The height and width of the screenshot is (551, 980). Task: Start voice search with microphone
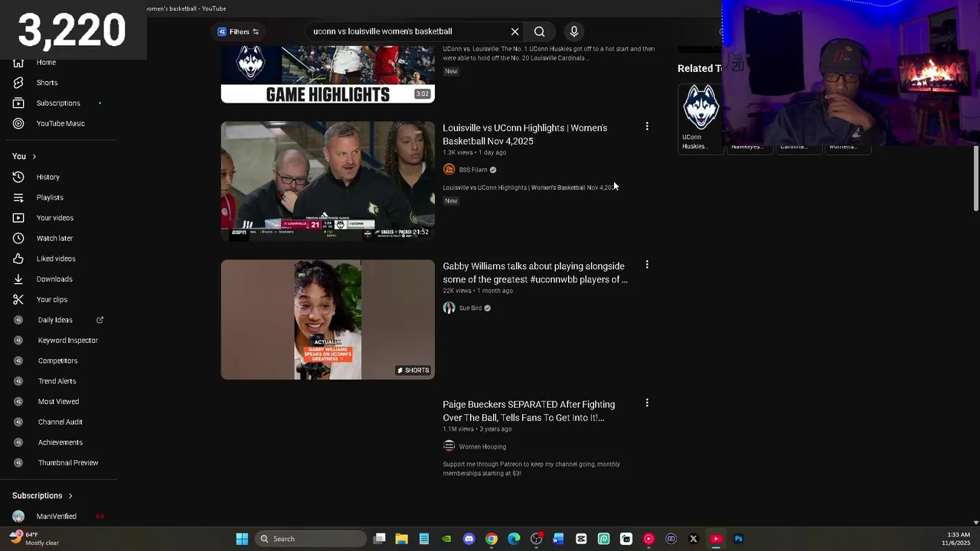tap(574, 31)
